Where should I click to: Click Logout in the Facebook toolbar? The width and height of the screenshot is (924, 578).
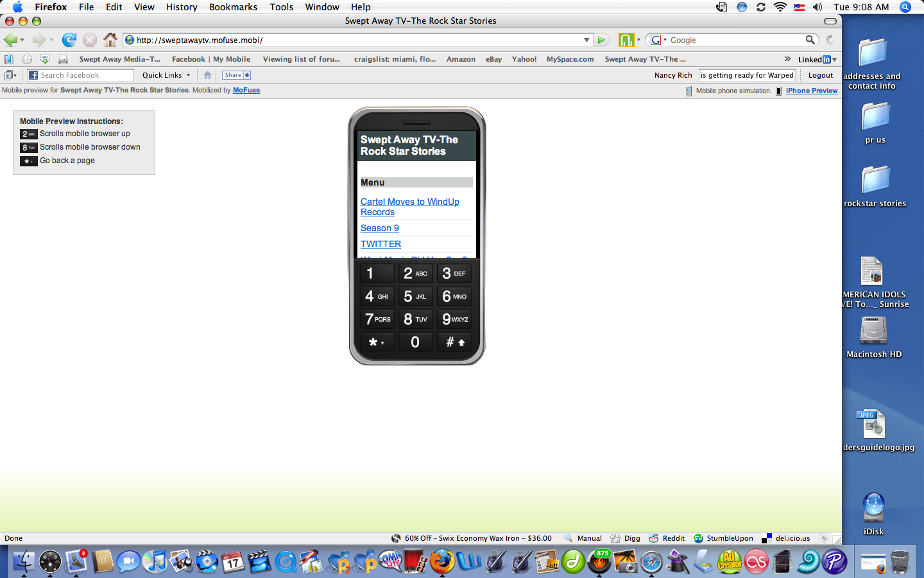coord(821,75)
